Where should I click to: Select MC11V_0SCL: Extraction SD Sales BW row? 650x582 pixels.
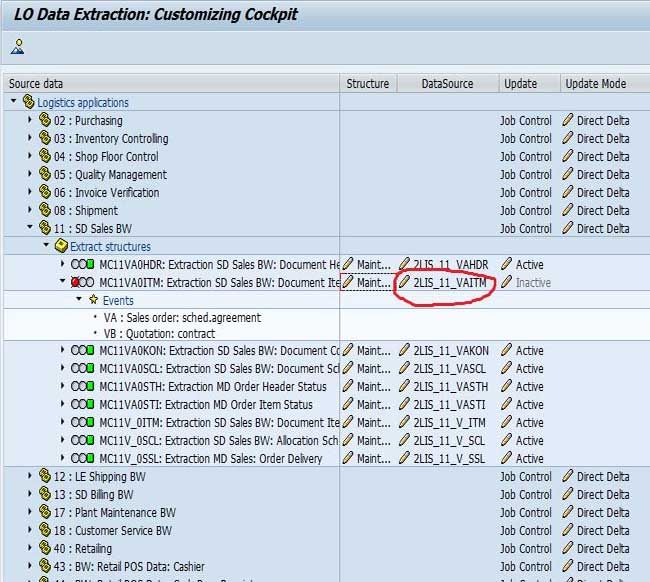pos(219,441)
